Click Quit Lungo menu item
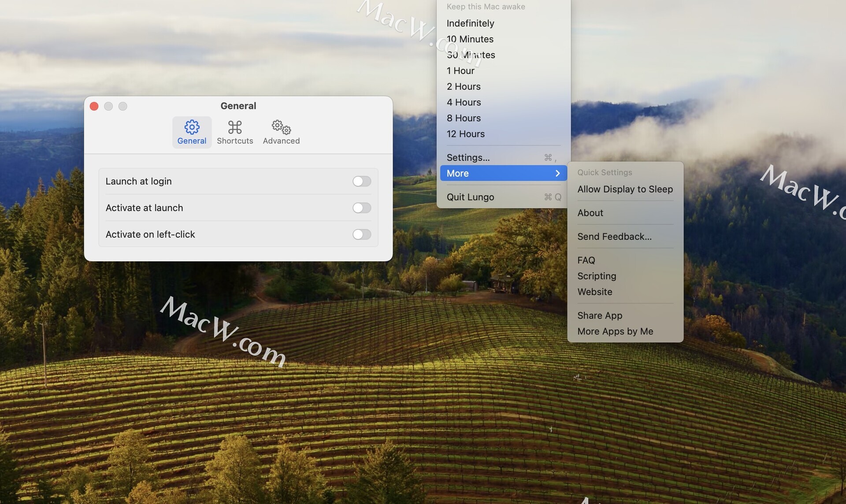846x504 pixels. tap(470, 197)
